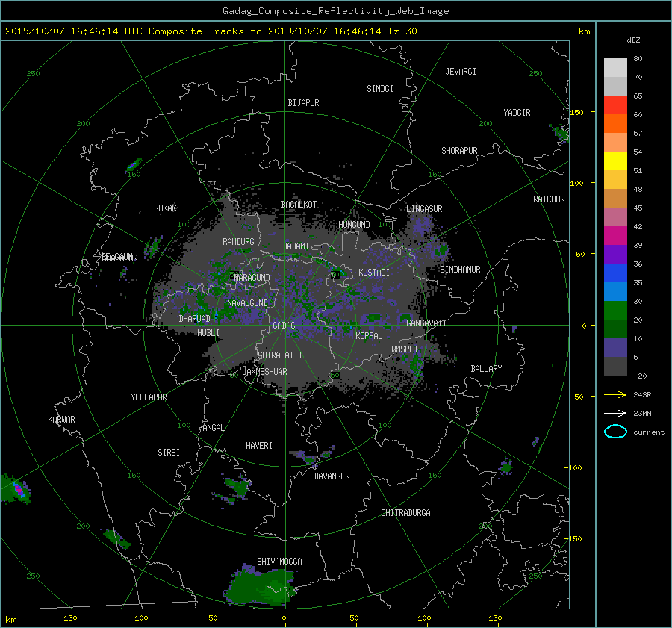The height and width of the screenshot is (628, 672).
Task: Click the BIJAPUR city label
Action: pos(303,103)
